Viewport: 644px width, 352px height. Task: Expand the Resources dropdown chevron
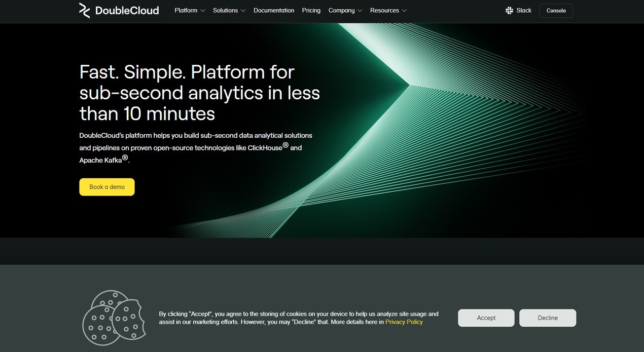click(404, 11)
